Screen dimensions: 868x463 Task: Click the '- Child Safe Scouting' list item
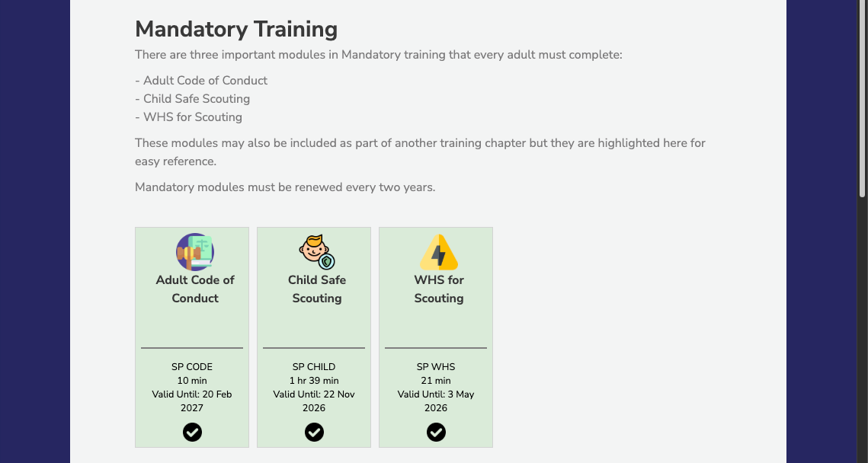(192, 99)
